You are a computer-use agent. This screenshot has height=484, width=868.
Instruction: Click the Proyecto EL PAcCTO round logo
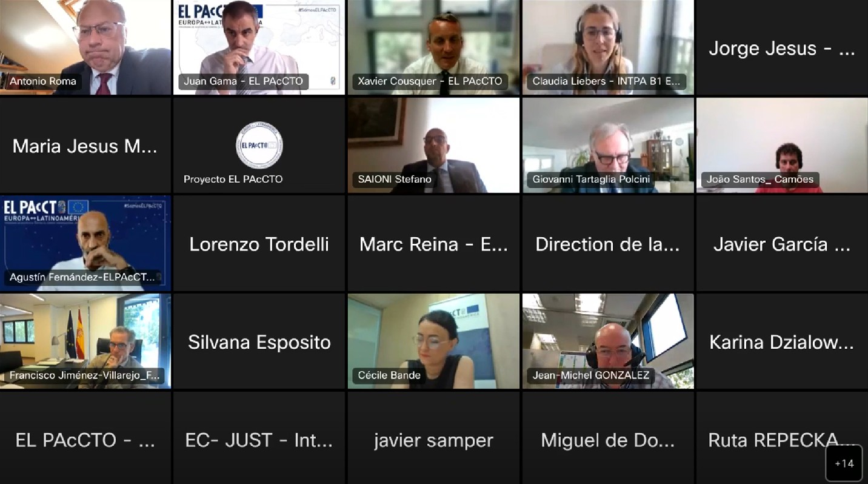259,146
